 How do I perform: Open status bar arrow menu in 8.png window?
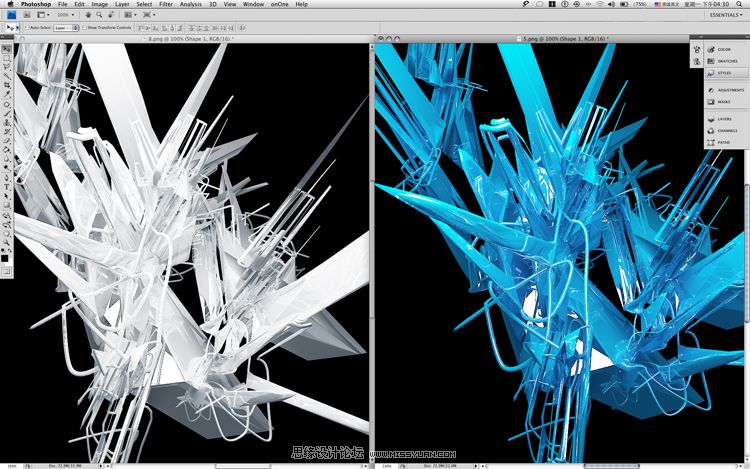[100, 466]
